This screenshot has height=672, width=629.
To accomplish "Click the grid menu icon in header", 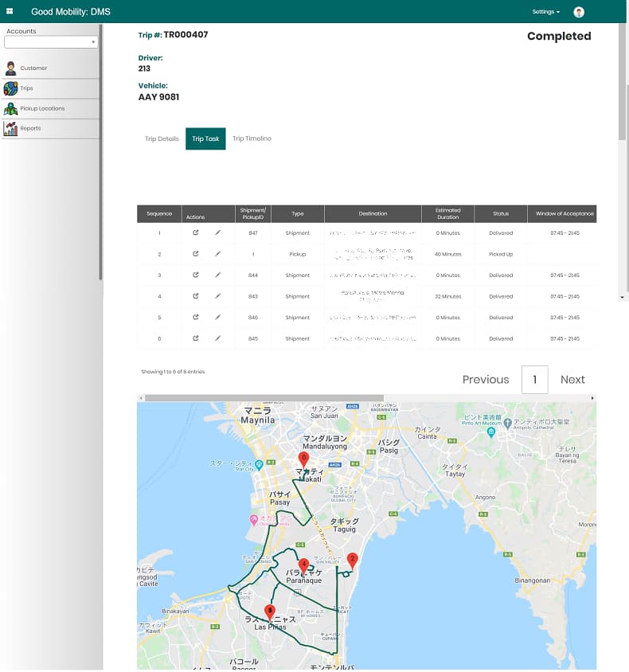I will (10, 11).
